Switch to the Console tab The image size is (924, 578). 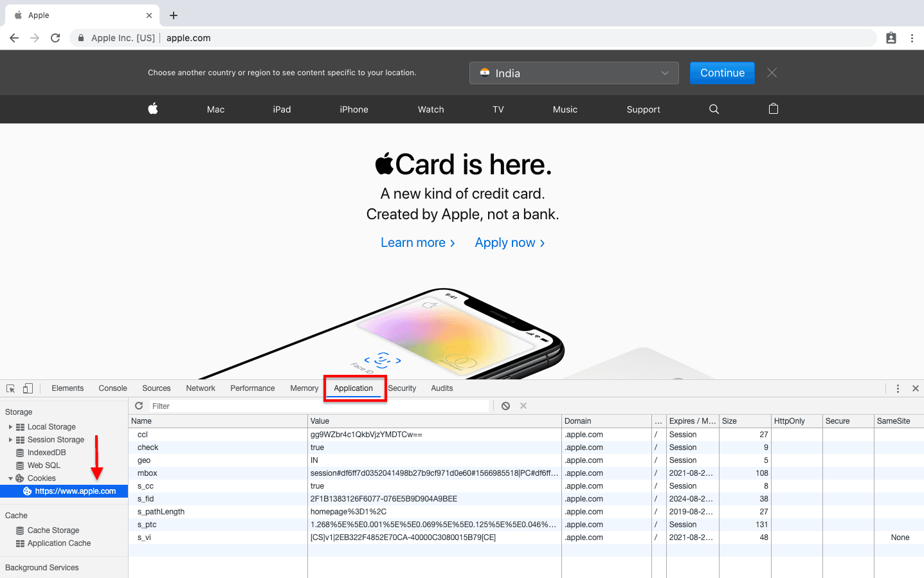tap(113, 388)
